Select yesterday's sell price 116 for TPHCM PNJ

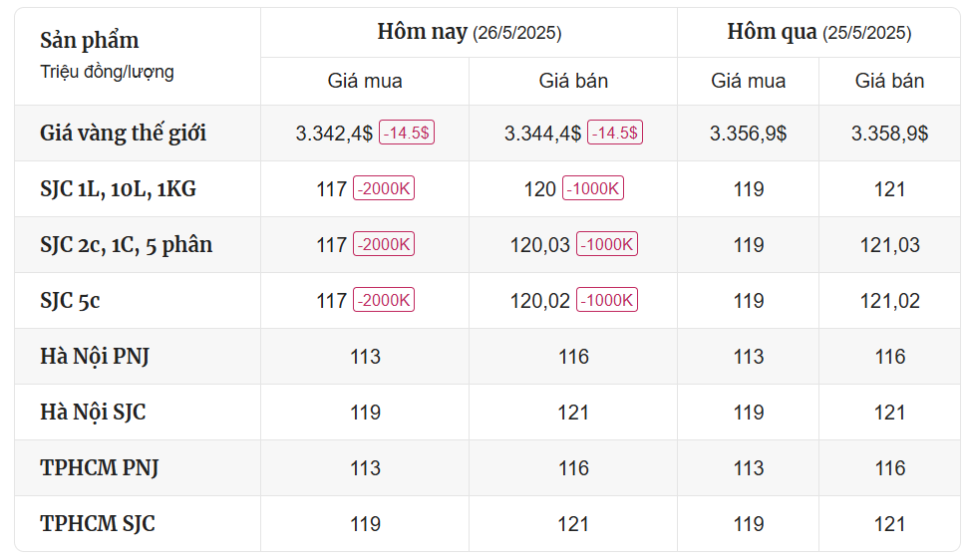pos(889,468)
